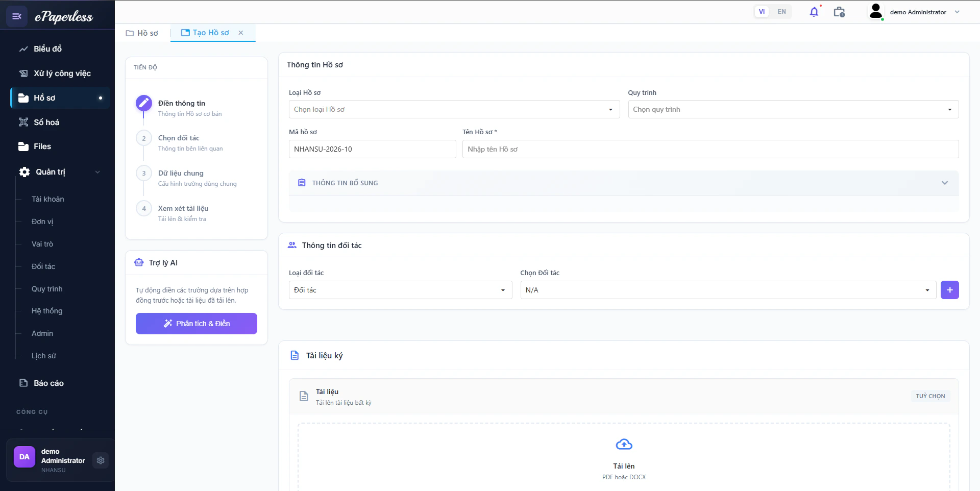This screenshot has height=491, width=980.
Task: Open the Hệ thống admin page
Action: point(47,311)
